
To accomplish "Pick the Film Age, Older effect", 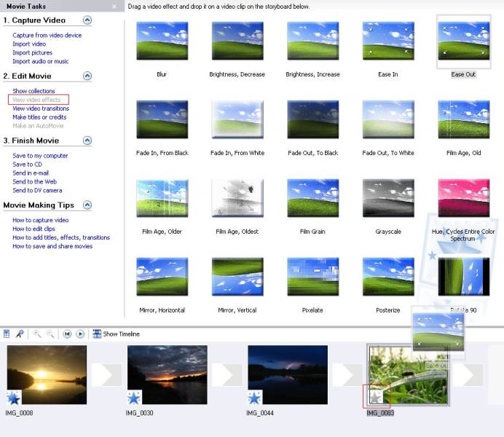I will pyautogui.click(x=162, y=198).
